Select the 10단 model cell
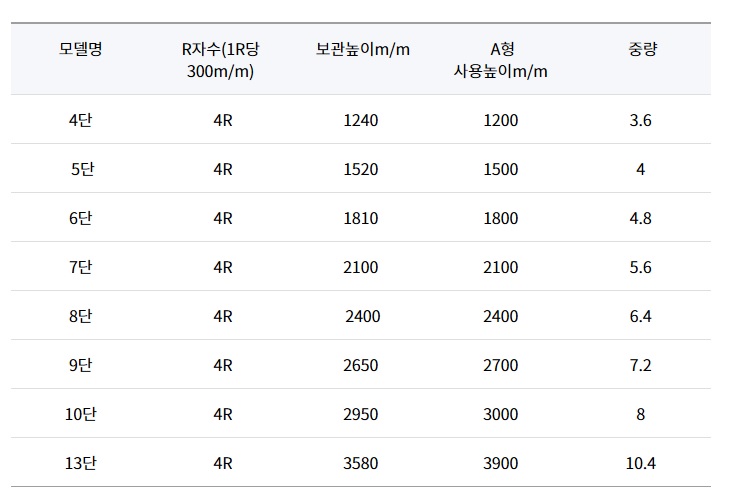The image size is (729, 495). point(80,414)
